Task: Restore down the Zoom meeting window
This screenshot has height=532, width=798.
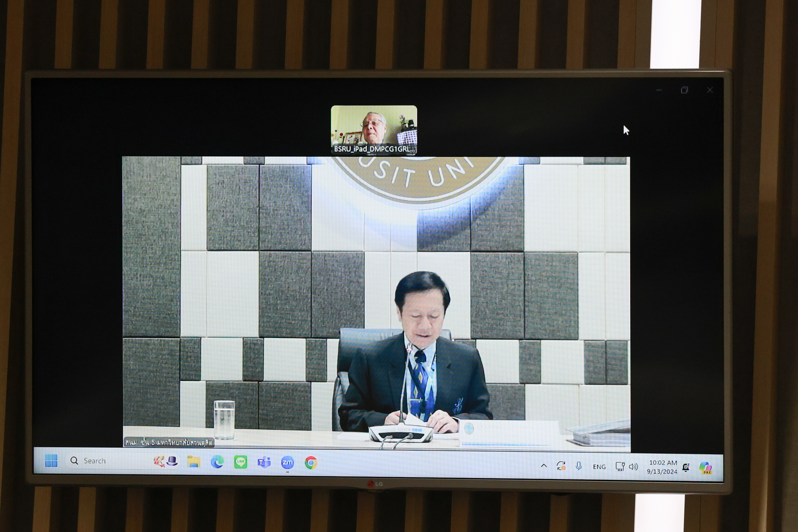Action: click(684, 90)
